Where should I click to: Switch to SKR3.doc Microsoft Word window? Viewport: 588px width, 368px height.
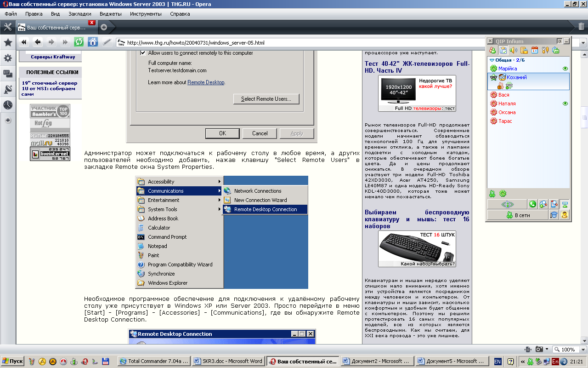click(x=228, y=362)
